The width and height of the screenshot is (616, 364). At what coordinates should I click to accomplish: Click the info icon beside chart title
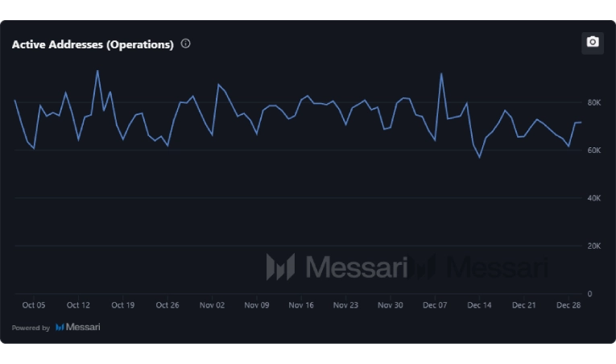click(186, 43)
